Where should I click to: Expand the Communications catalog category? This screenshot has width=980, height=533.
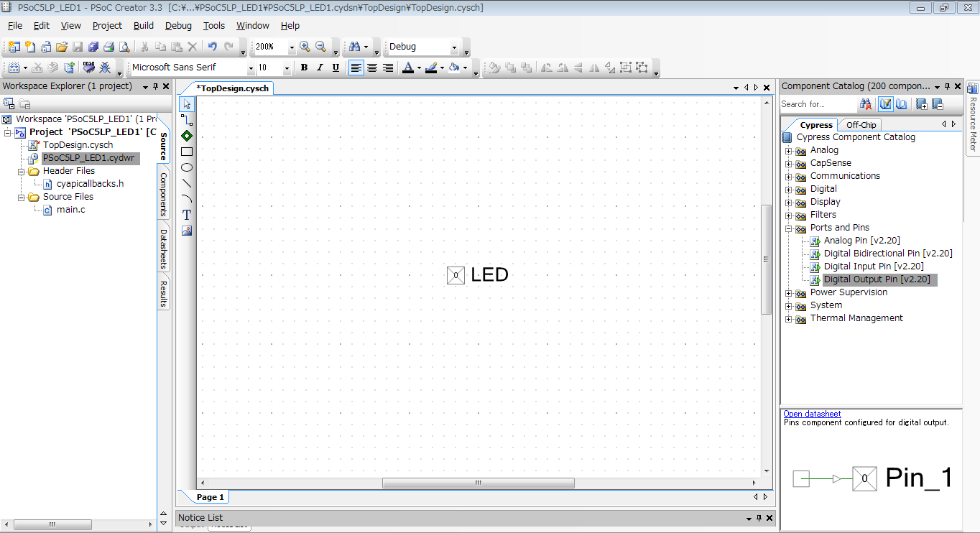tap(788, 177)
